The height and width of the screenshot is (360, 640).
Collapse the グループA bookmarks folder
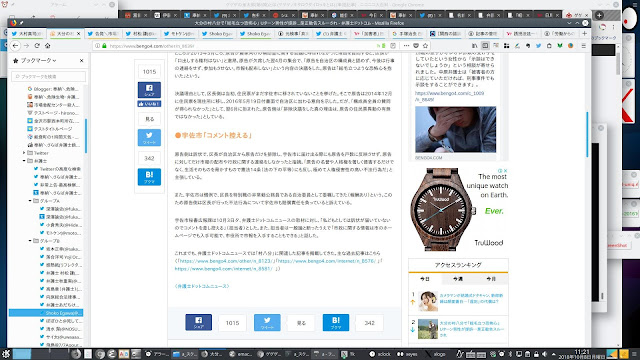coord(30,201)
